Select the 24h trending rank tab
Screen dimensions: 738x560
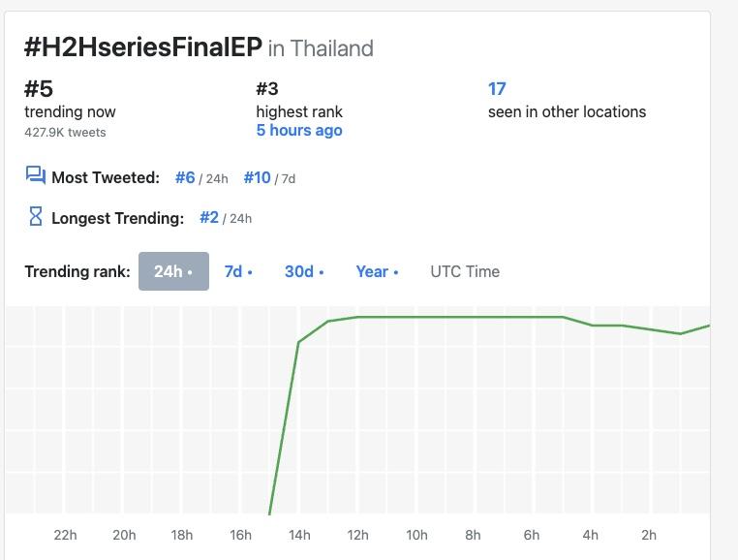click(173, 271)
